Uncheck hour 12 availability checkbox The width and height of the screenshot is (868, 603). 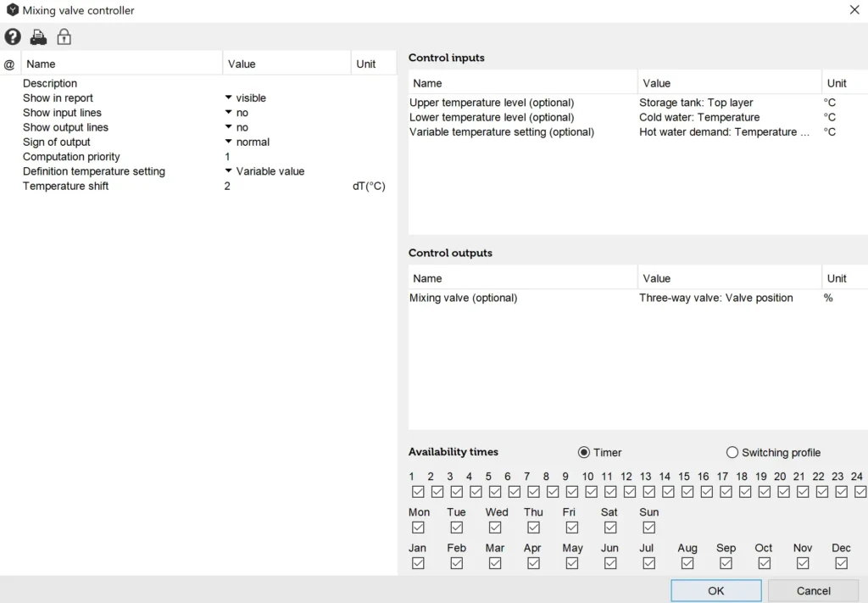tap(630, 492)
